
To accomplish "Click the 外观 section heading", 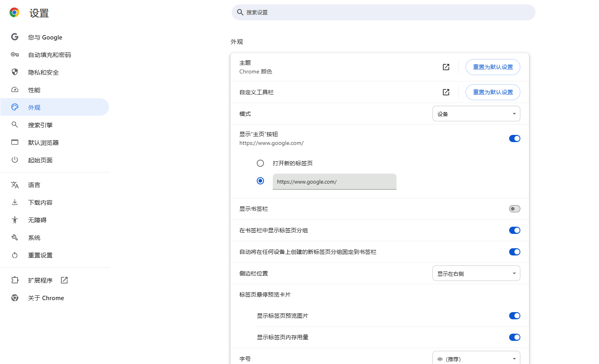I will coord(237,42).
